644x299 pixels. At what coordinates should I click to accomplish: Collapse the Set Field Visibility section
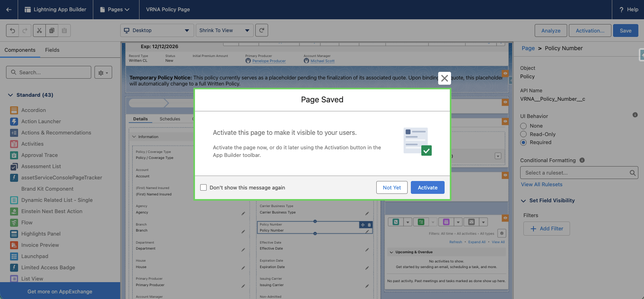[x=523, y=201]
